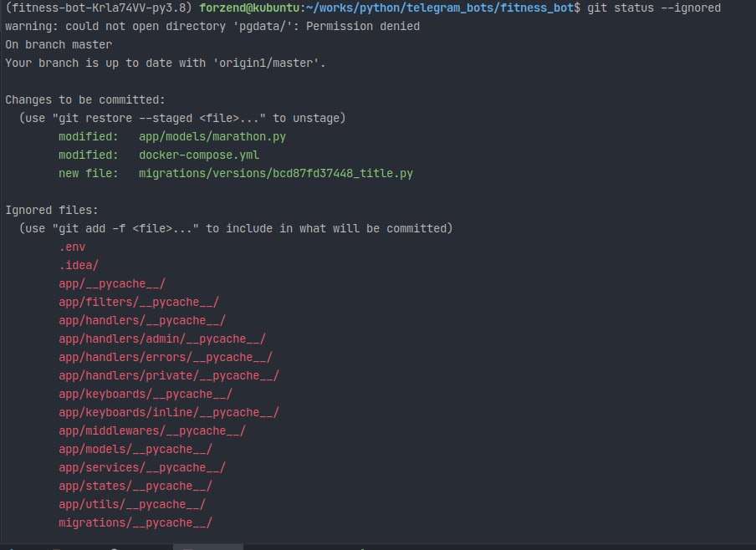Click the app/models/__pycache__/ entry
This screenshot has width=756, height=550.
(x=135, y=449)
